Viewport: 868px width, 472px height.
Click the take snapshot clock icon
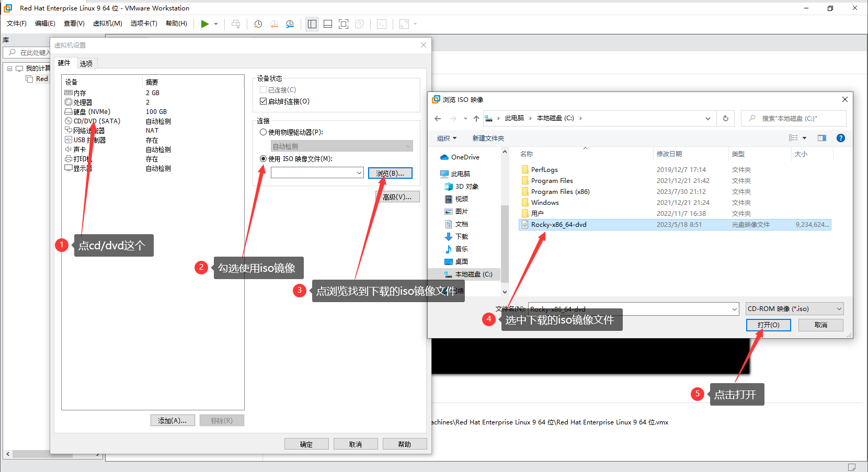pyautogui.click(x=258, y=24)
